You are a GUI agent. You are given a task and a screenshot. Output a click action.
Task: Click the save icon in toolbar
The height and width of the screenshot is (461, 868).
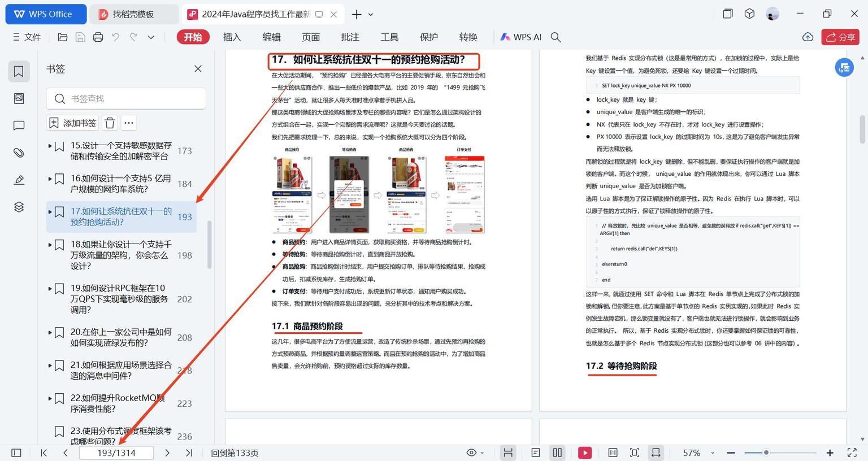click(x=80, y=37)
